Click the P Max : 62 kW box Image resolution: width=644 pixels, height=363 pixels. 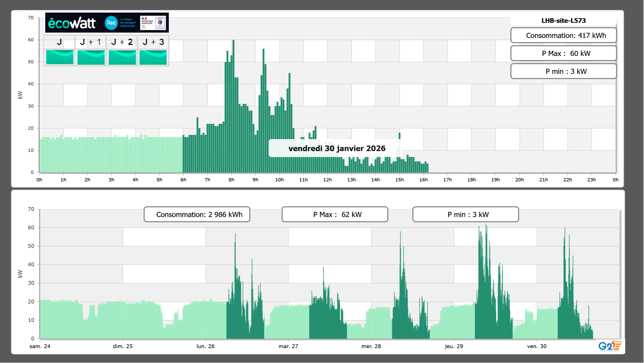point(334,214)
